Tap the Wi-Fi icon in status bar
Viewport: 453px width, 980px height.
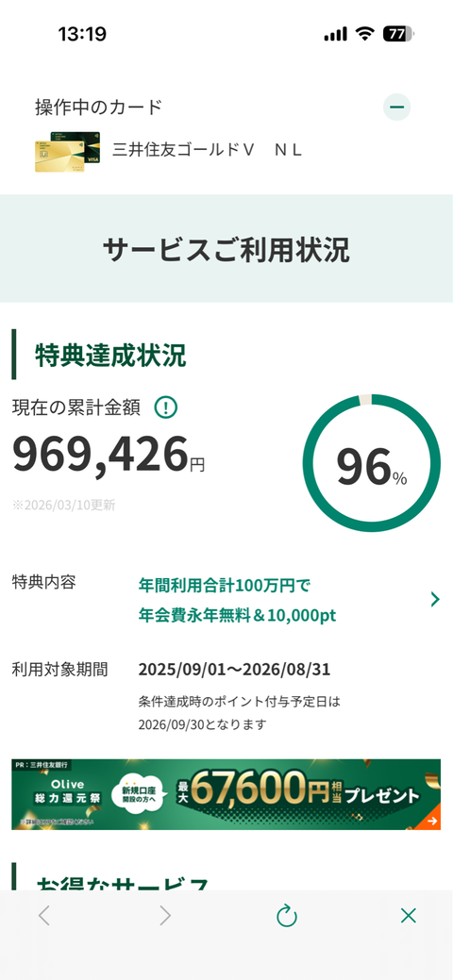point(364,34)
